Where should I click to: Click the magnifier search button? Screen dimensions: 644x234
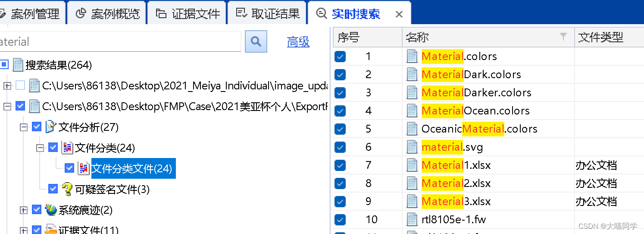click(x=256, y=41)
